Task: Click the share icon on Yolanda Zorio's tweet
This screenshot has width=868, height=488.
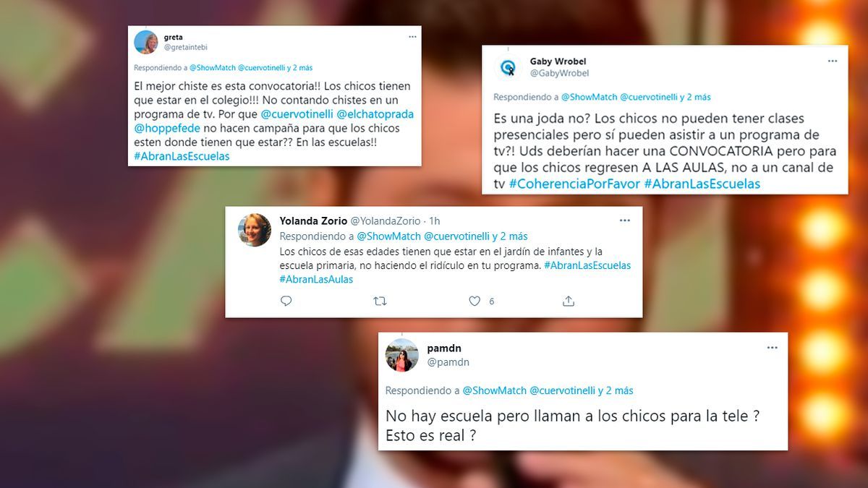Action: [x=569, y=301]
